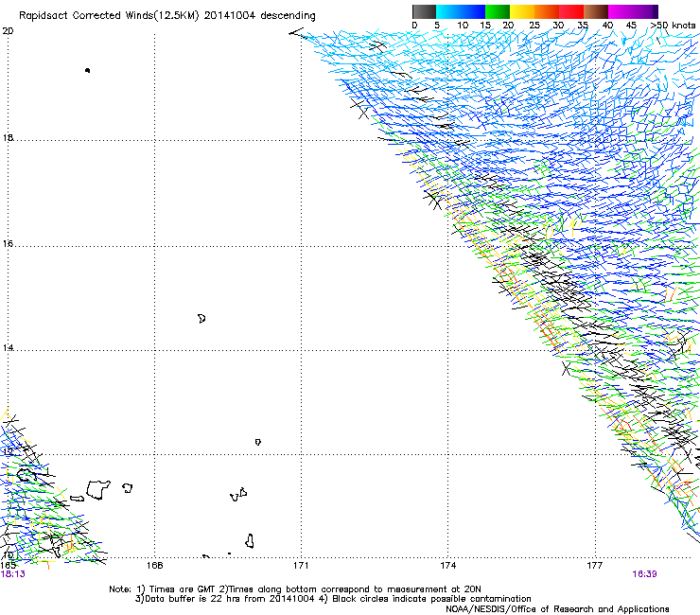Click the '>50 knots' legend label
This screenshot has height=615, width=700.
pyautogui.click(x=673, y=26)
